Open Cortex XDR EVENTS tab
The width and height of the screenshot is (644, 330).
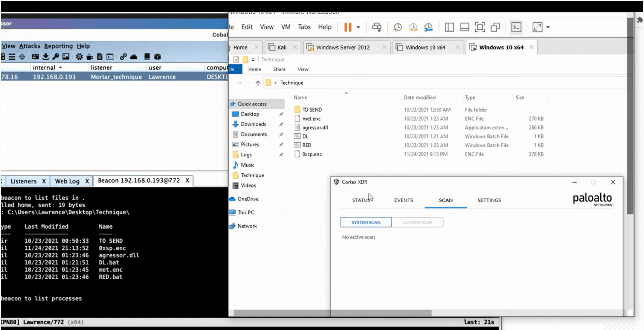(x=403, y=200)
